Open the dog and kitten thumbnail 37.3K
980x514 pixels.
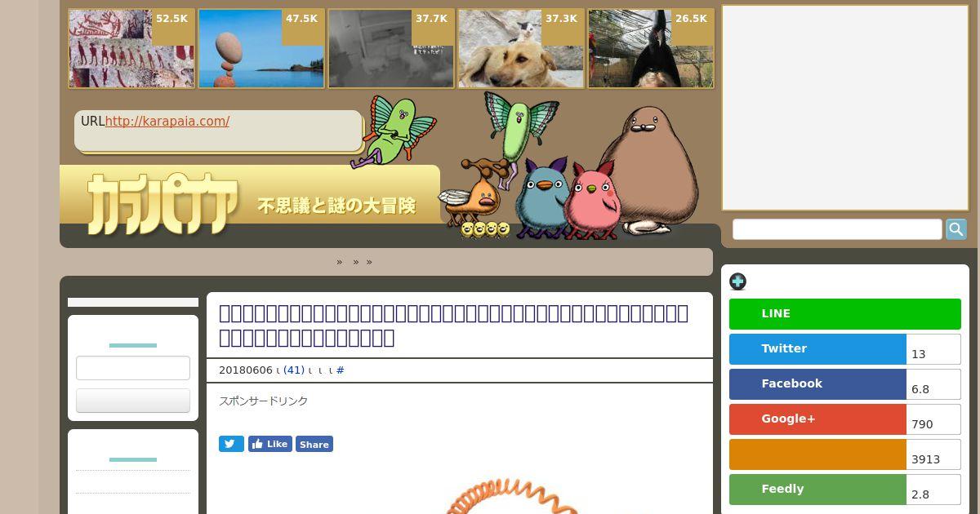pos(521,49)
